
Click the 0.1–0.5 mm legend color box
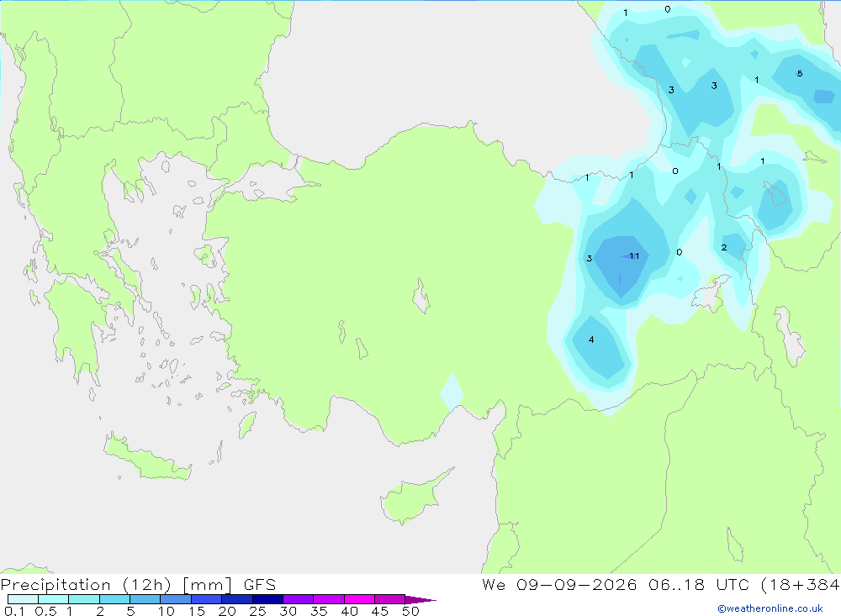pos(23,599)
